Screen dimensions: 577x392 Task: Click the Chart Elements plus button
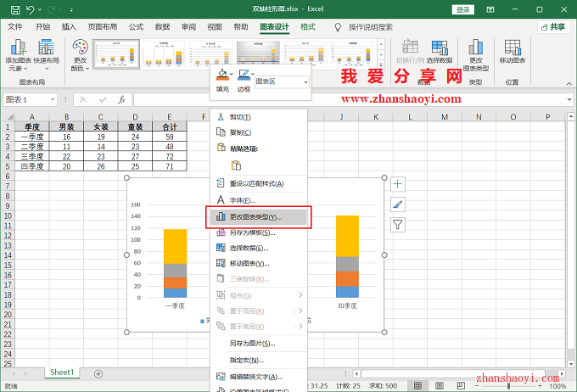[398, 184]
